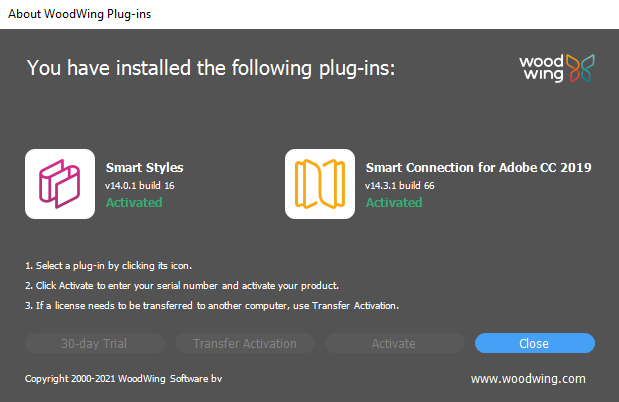The height and width of the screenshot is (402, 619).
Task: Open the www.woodwing.com link
Action: click(528, 379)
